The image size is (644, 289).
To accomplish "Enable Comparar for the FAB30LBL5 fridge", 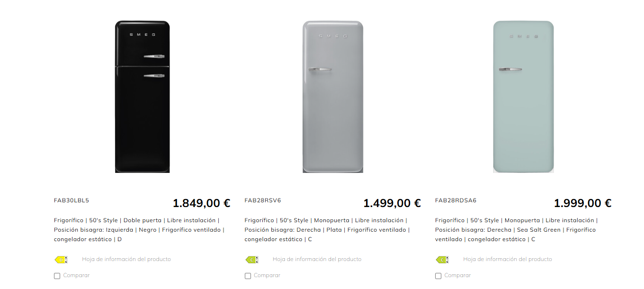I will 57,276.
